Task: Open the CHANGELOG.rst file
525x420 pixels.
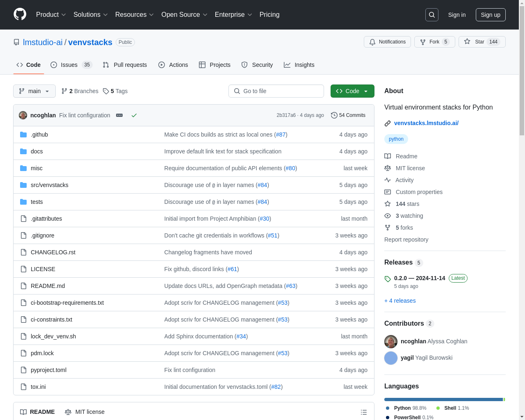Action: coord(53,252)
